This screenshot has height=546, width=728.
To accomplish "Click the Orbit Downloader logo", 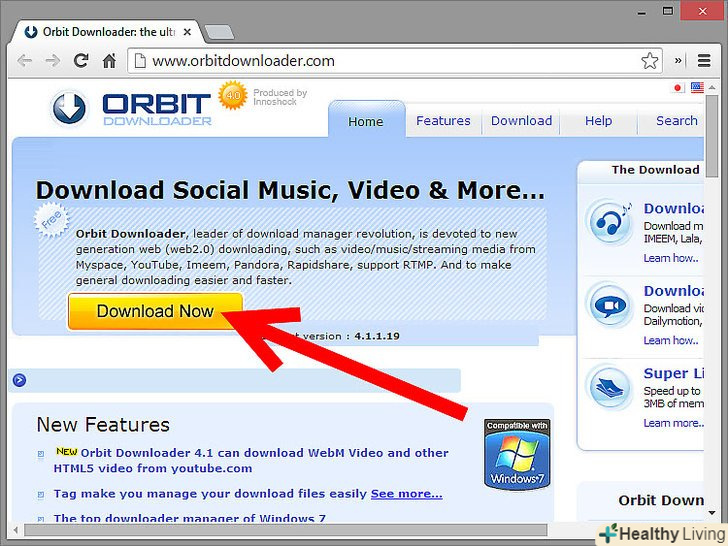I will [x=131, y=109].
